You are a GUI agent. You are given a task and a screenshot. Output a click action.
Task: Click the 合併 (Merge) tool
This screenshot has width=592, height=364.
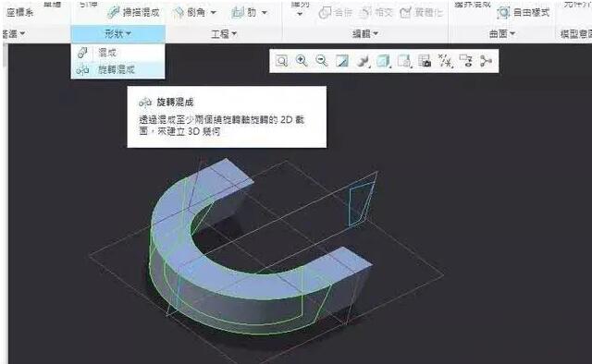[335, 12]
